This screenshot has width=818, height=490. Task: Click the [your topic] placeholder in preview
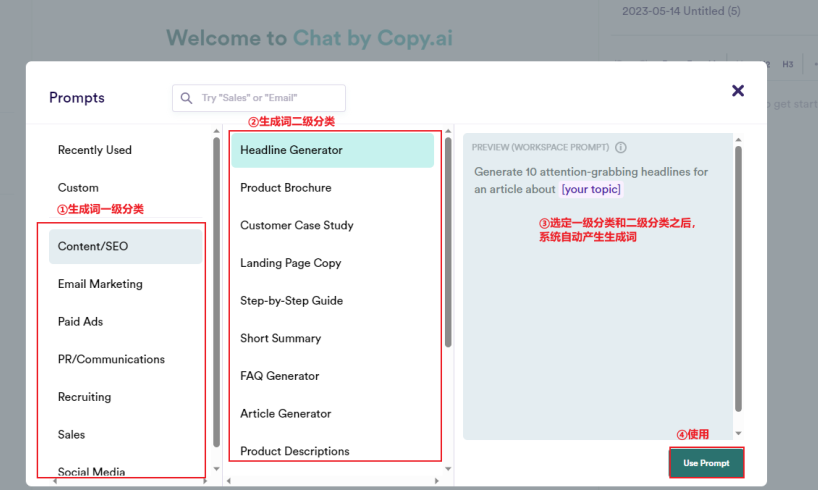coord(591,189)
